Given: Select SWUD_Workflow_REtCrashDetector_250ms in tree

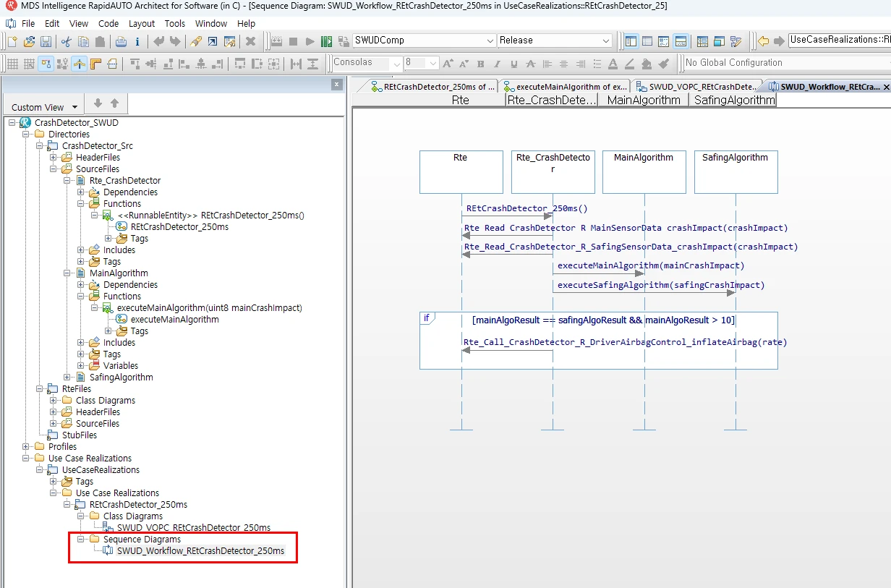Looking at the screenshot, I should click(200, 550).
